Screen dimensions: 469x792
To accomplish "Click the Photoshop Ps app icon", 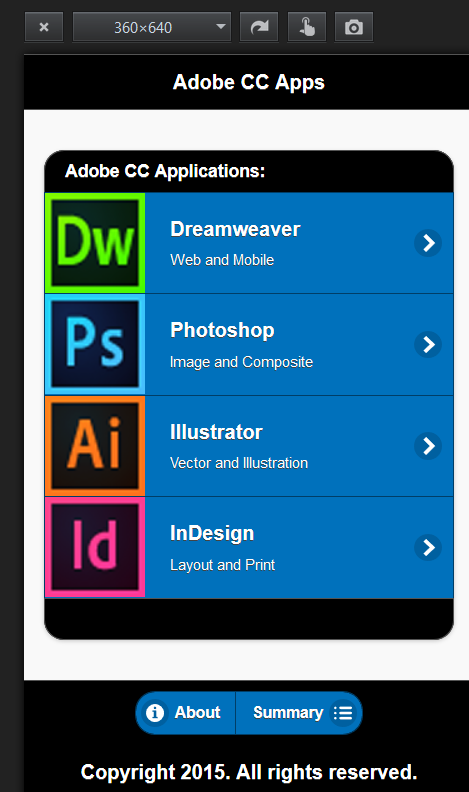I will [95, 344].
